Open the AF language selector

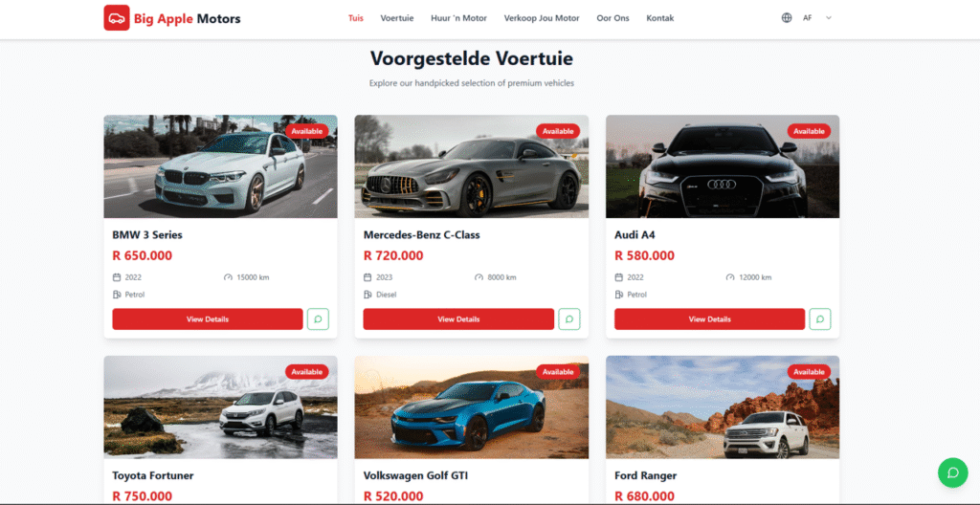tap(807, 18)
